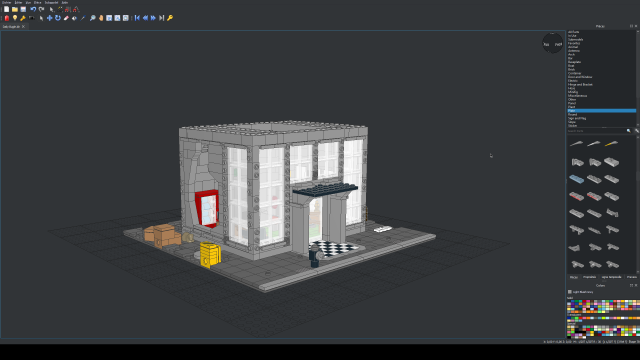Choose the hand Pan tool
This screenshot has width=640, height=360.
[101, 18]
